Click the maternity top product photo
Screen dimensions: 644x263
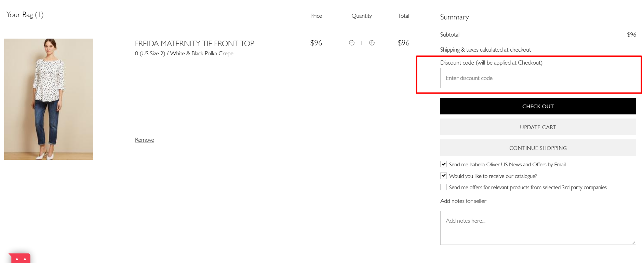(x=49, y=99)
